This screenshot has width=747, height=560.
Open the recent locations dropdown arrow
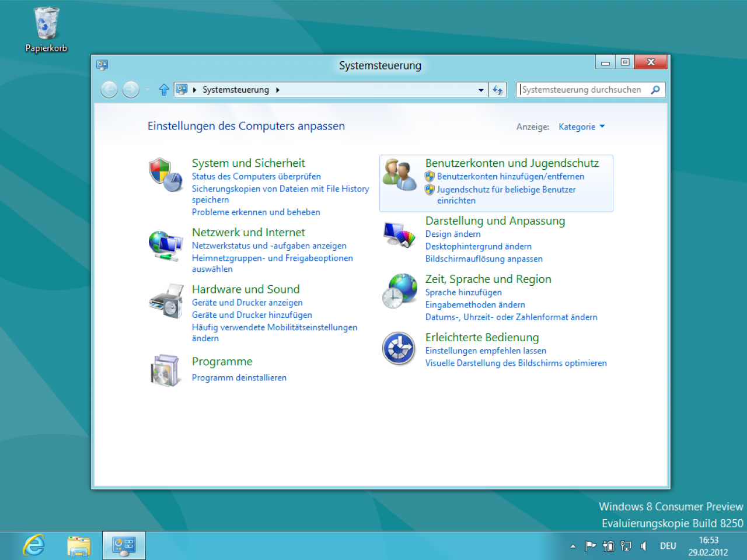[x=148, y=90]
